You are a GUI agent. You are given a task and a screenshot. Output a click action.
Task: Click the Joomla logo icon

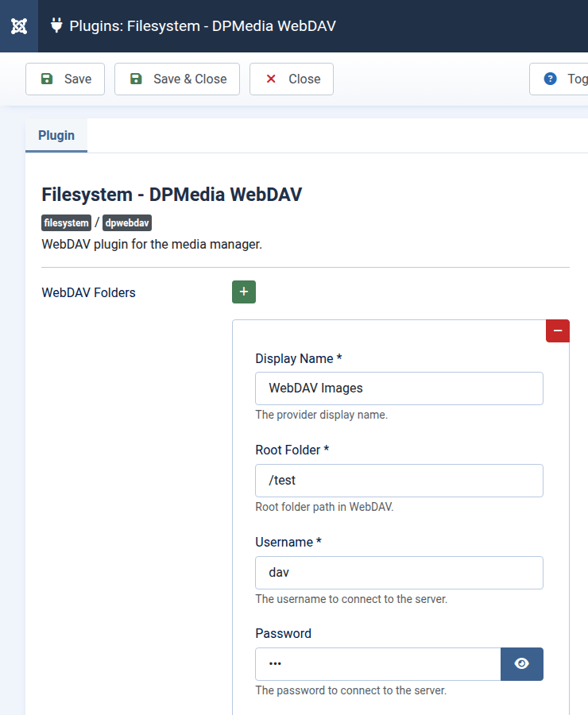pos(20,26)
